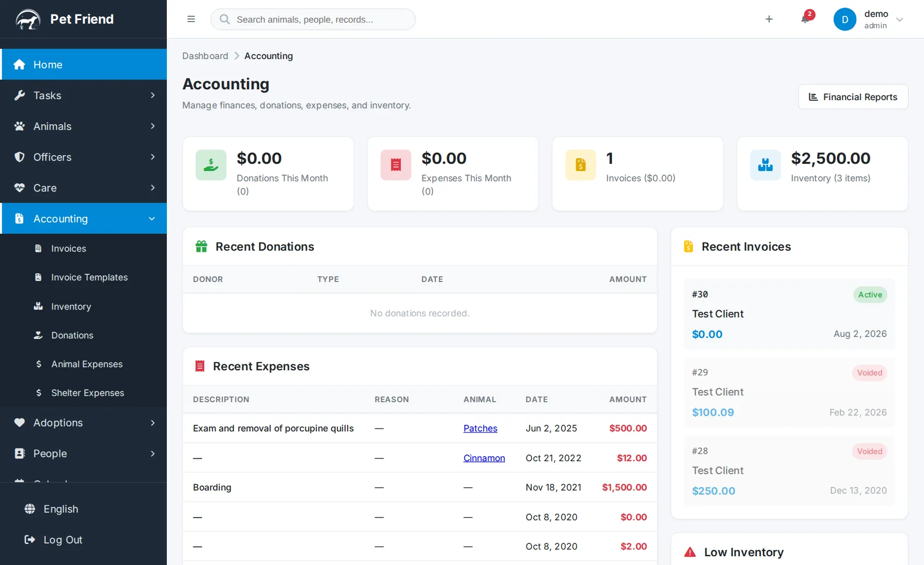Expand the Tasks sidebar menu
Image resolution: width=924 pixels, height=565 pixels.
tap(84, 96)
